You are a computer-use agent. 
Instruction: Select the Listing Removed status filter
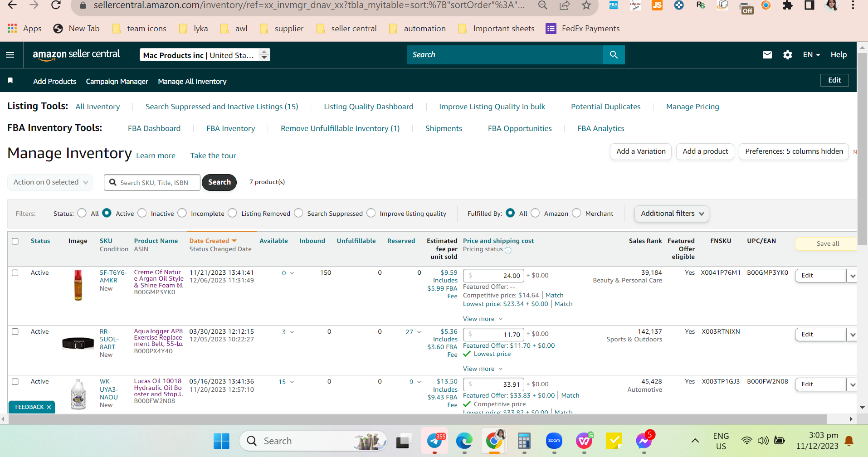(x=232, y=213)
